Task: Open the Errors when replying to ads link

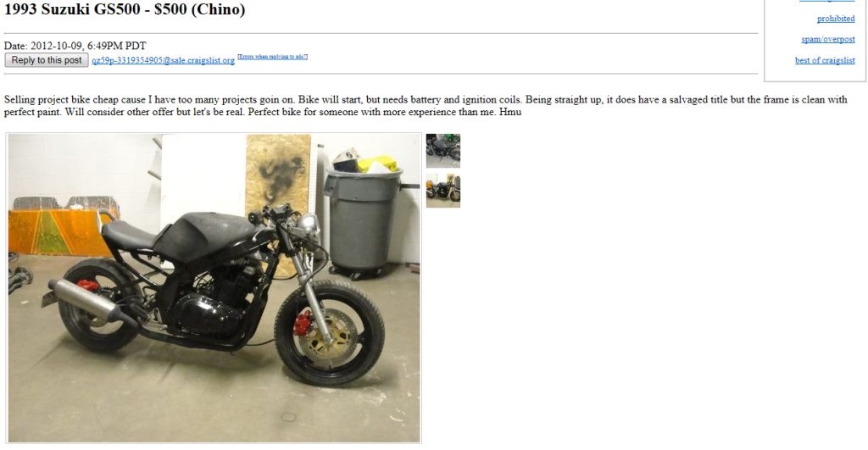Action: 272,57
